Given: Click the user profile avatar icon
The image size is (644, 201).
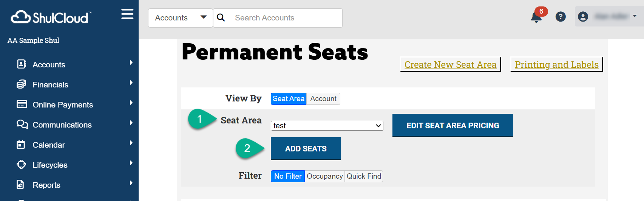Looking at the screenshot, I should coord(583,17).
